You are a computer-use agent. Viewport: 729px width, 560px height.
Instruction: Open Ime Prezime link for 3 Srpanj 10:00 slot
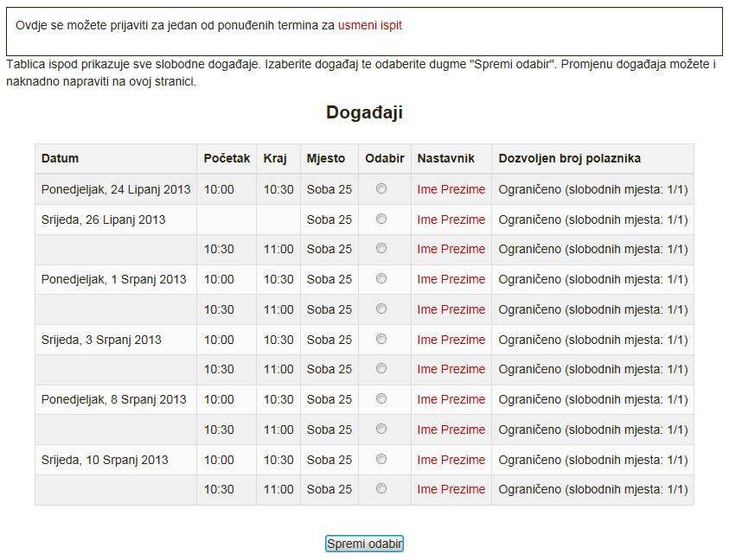pos(451,340)
